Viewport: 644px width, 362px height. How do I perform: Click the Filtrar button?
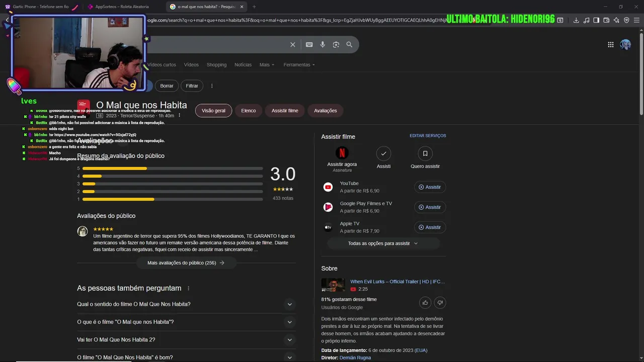192,86
